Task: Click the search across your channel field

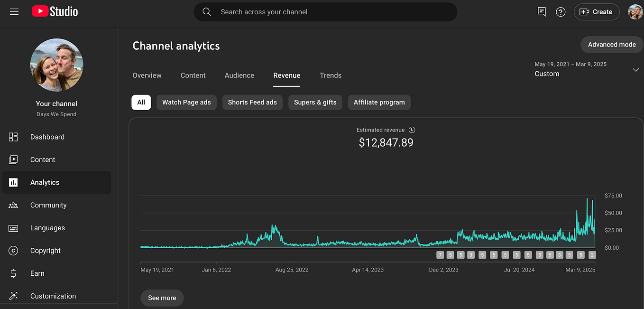Action: point(325,12)
